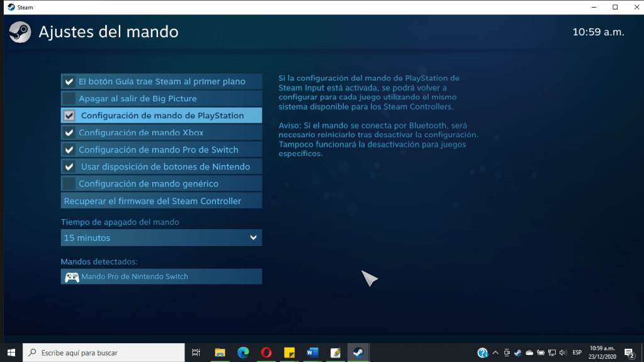
Task: Enable 'Configuración de mando genérico' checkbox
Action: point(69,184)
